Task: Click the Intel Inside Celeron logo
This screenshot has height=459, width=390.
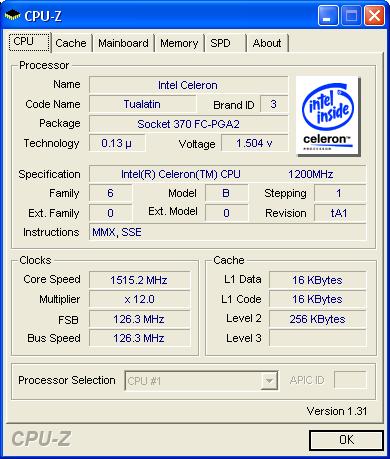Action: pyautogui.click(x=328, y=116)
